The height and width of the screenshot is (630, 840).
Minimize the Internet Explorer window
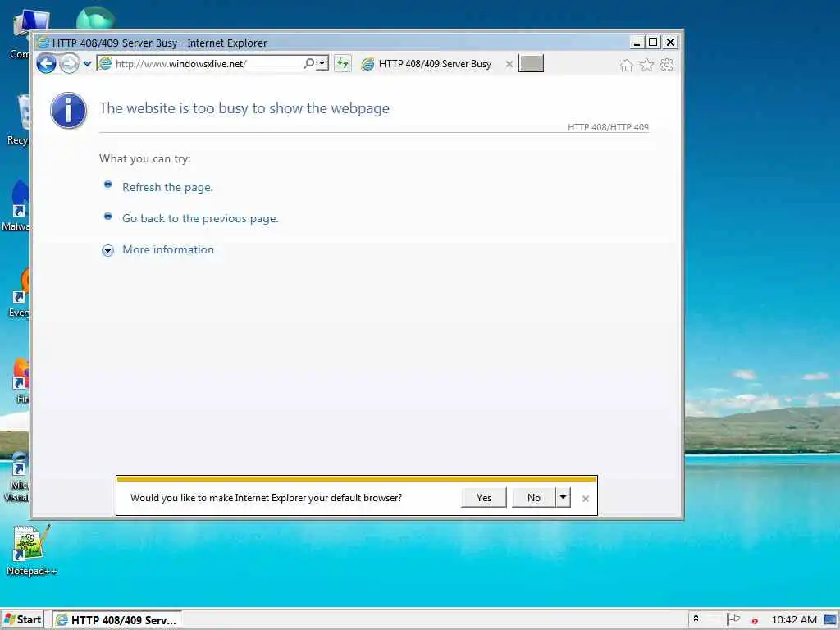[637, 43]
